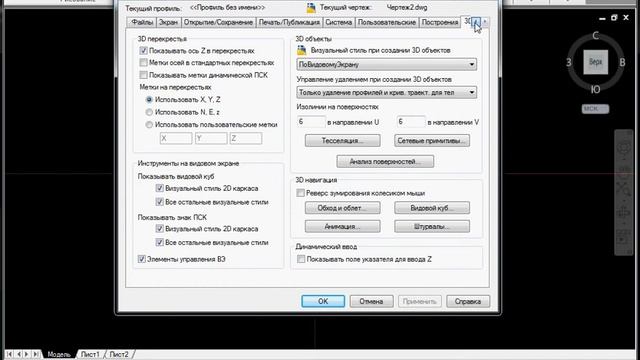Image resolution: width=640 pixels, height=360 pixels.
Task: Enable 'Метки осей в стандартных перекрестьях'
Action: [x=143, y=63]
